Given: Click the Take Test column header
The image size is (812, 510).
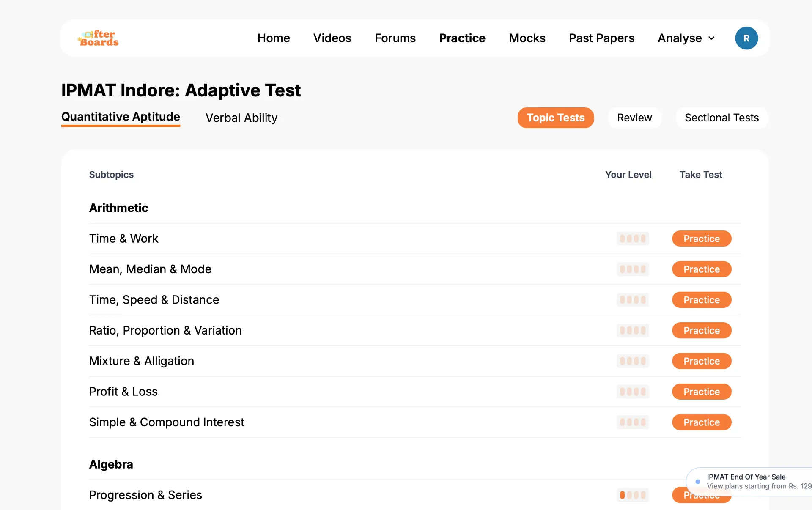Looking at the screenshot, I should pos(701,175).
